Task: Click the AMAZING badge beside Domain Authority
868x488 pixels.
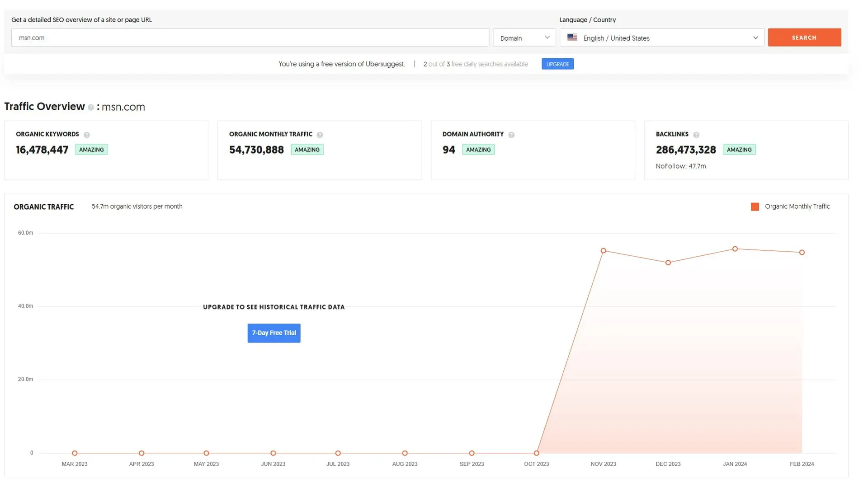Action: click(x=478, y=150)
